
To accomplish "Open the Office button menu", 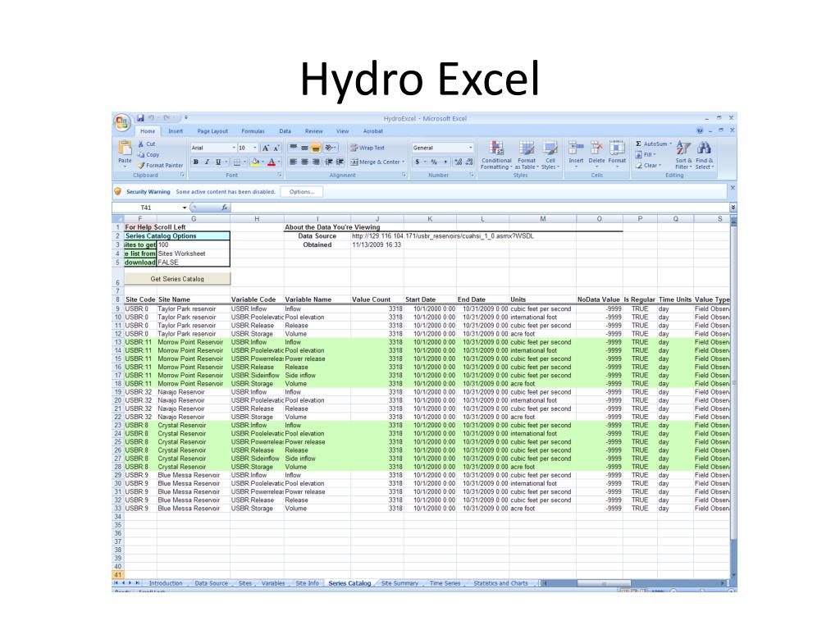I will [x=122, y=122].
